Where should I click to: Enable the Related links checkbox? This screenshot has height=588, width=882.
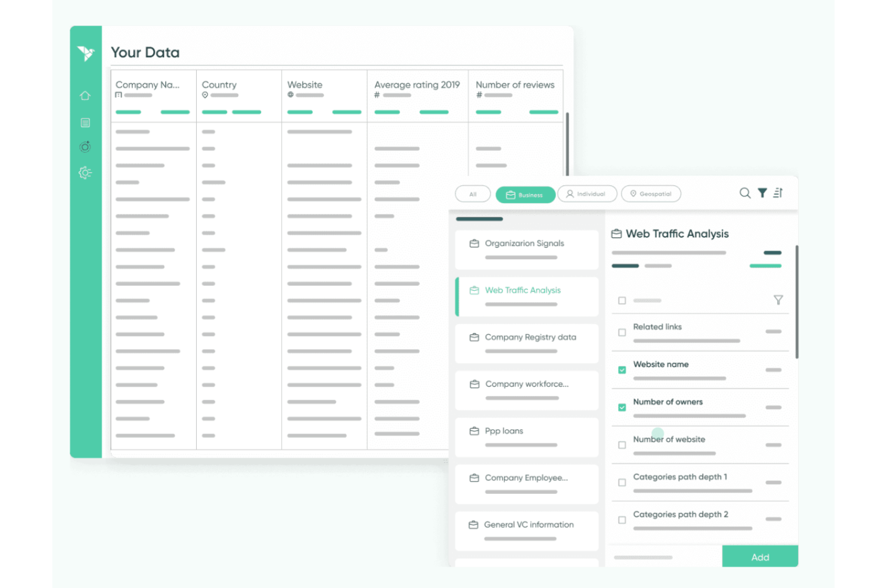(622, 332)
